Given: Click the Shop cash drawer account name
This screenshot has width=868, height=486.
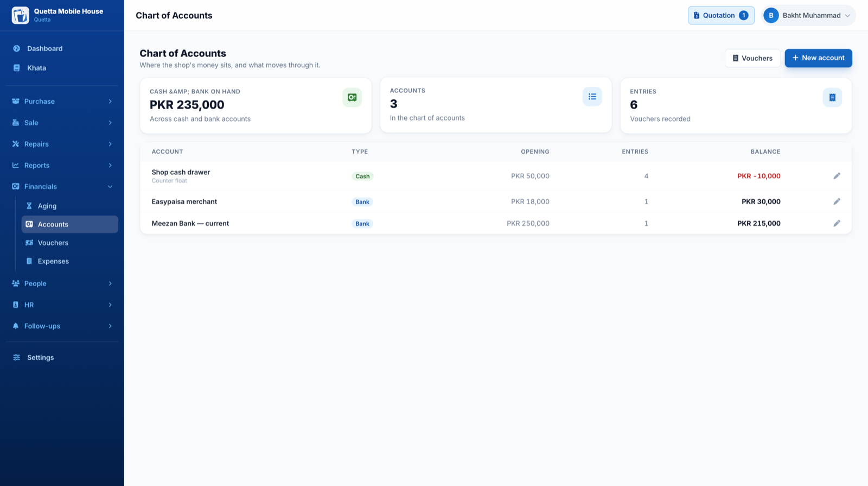Looking at the screenshot, I should pyautogui.click(x=181, y=172).
